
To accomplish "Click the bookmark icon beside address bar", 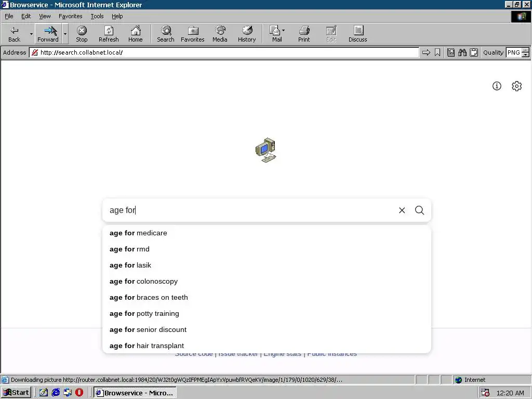I will coord(437,52).
